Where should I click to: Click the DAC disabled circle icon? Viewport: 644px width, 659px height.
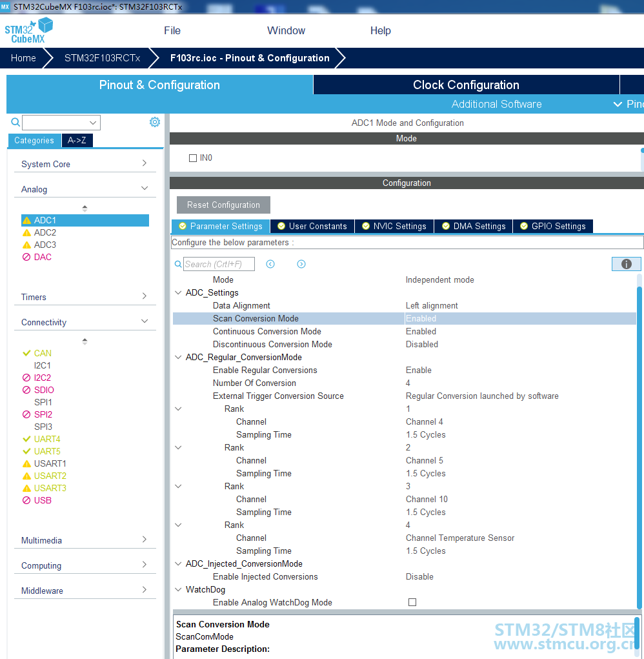(26, 257)
